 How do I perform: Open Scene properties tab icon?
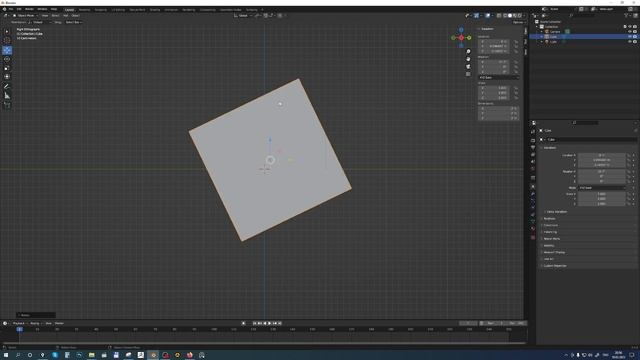tap(533, 162)
